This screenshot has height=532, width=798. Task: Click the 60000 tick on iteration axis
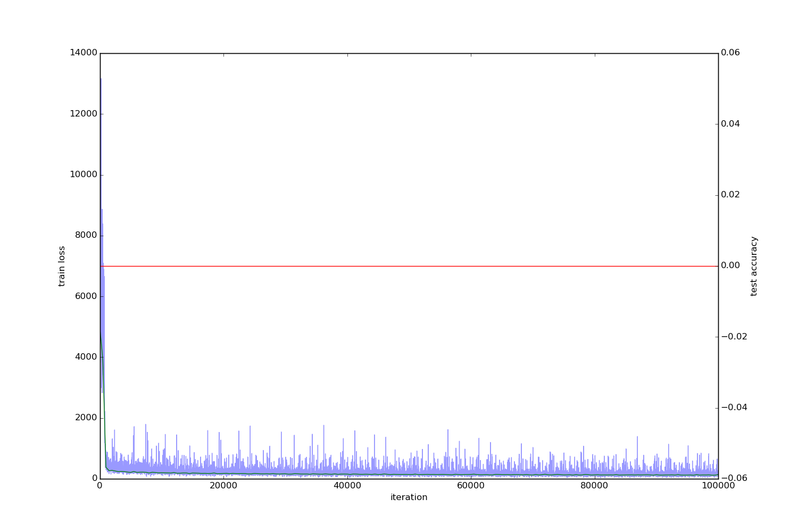click(471, 485)
